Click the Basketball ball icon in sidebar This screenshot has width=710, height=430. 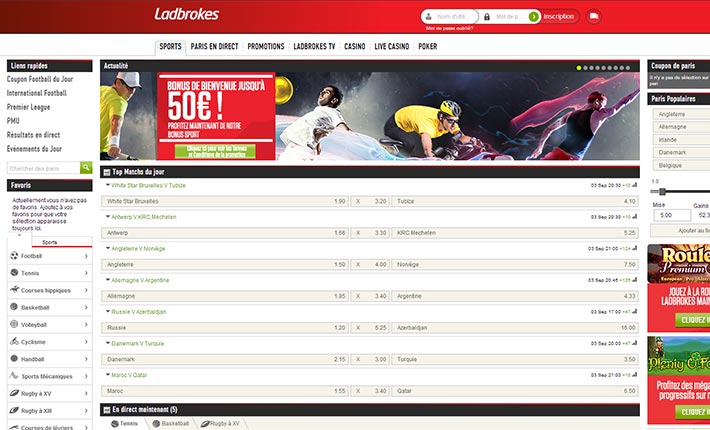[14, 307]
